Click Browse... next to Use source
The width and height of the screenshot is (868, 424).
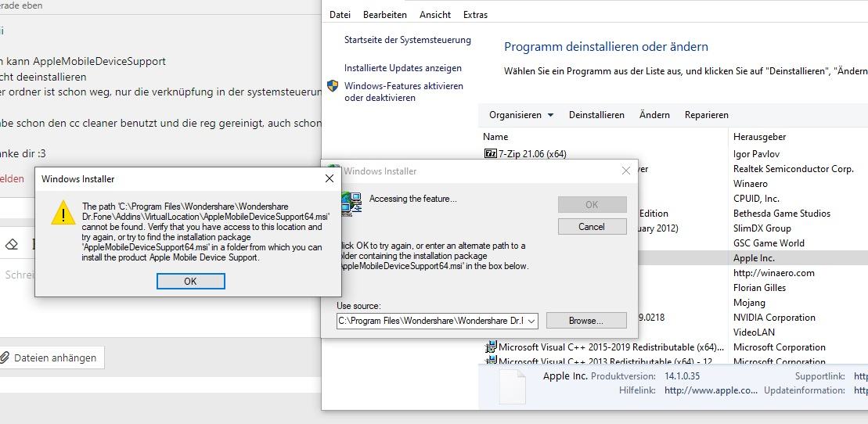(585, 321)
